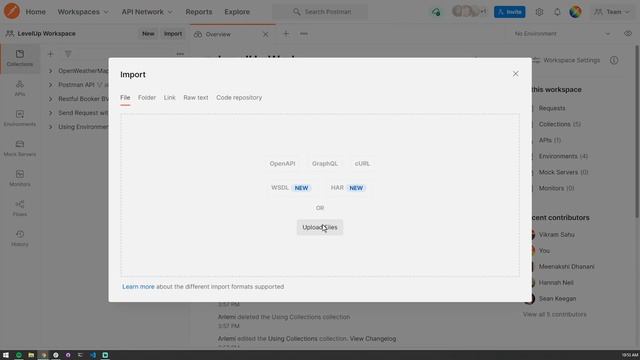Screen dimensions: 640x360
Task: Switch to the Code repository tab
Action: point(239,98)
